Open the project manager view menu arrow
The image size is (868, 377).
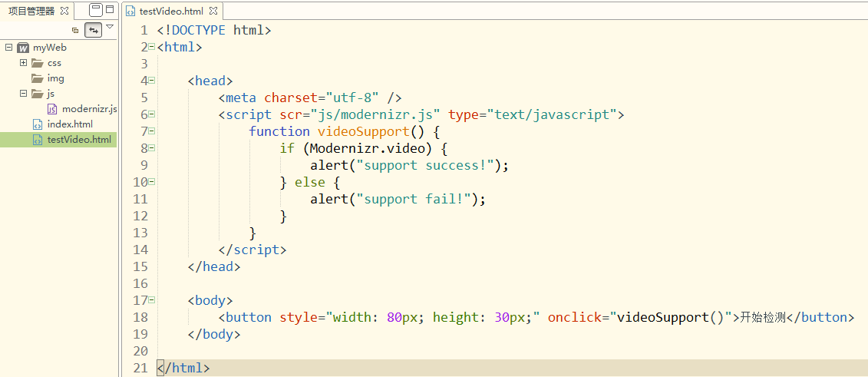click(110, 27)
